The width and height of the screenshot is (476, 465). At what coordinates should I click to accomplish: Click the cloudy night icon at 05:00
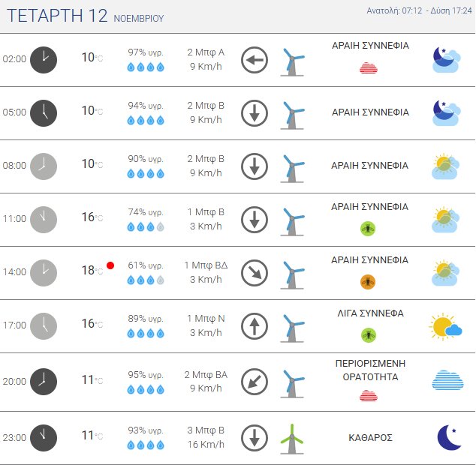(447, 112)
